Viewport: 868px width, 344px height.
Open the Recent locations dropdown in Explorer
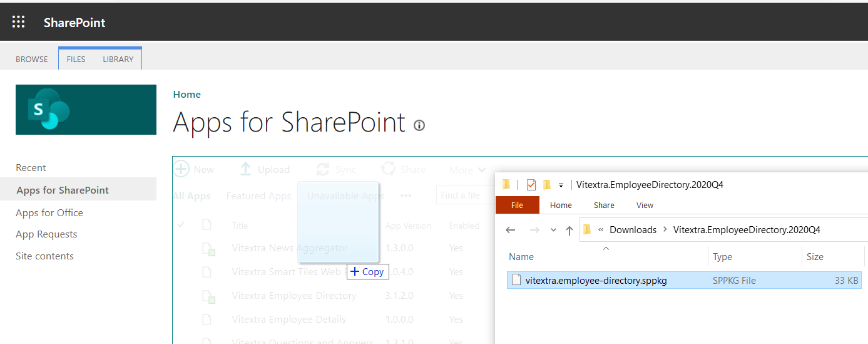553,230
